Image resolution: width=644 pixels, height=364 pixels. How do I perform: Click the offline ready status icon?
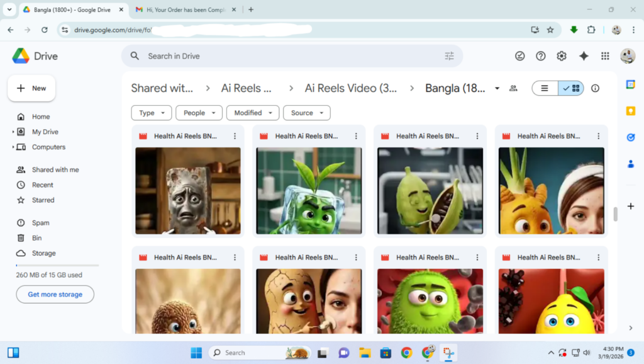[520, 56]
